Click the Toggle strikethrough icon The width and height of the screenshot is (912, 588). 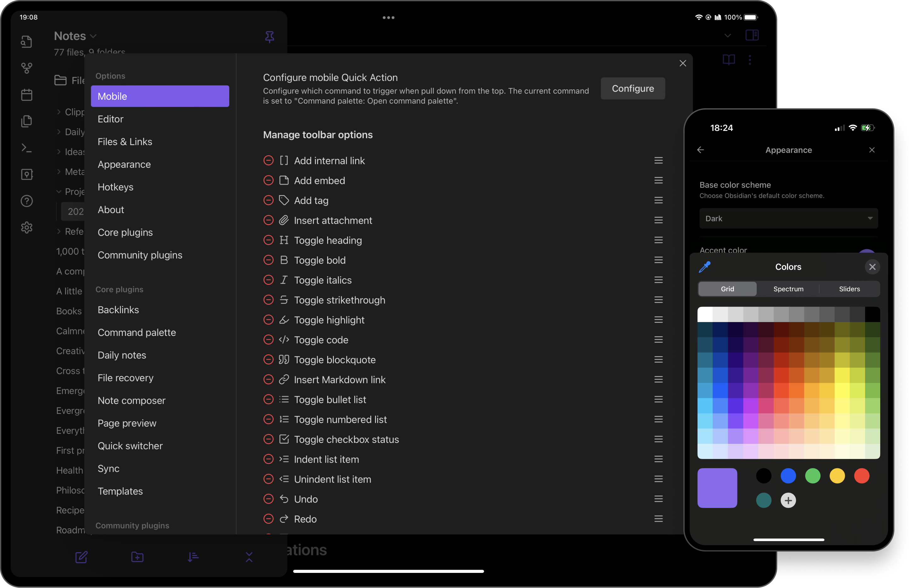[284, 300]
